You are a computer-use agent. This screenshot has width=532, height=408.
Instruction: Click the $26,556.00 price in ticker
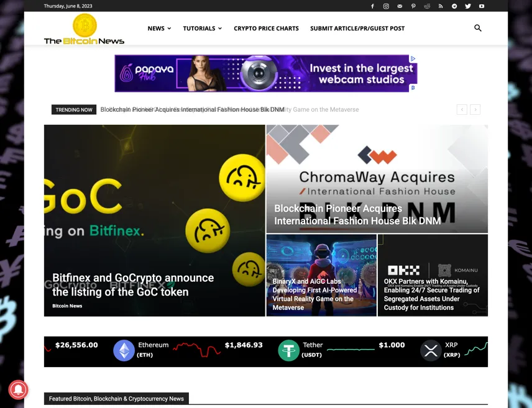pos(76,345)
